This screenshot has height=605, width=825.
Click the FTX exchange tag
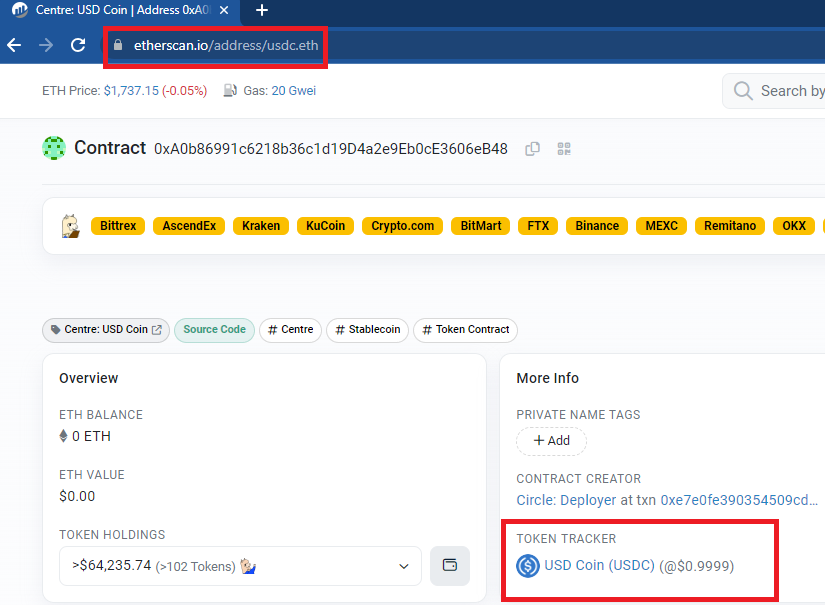538,226
